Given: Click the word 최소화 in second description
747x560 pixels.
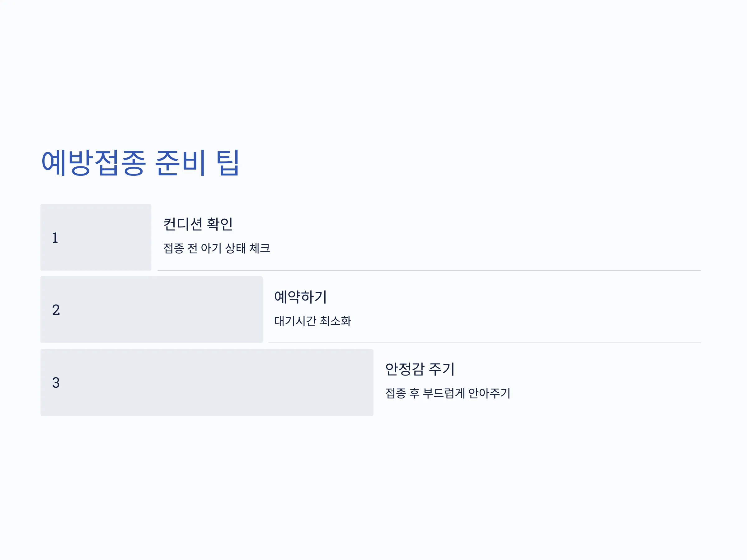Looking at the screenshot, I should pos(336,321).
